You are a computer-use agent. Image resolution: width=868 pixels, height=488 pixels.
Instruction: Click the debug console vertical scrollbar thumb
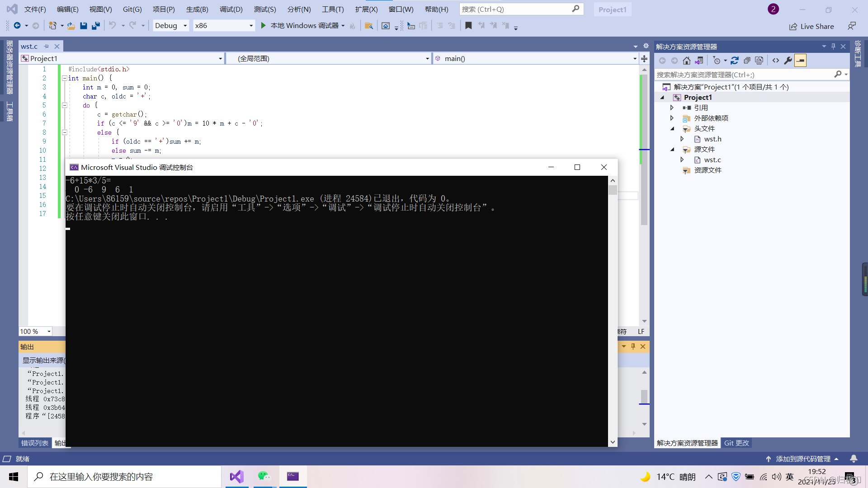(x=613, y=190)
